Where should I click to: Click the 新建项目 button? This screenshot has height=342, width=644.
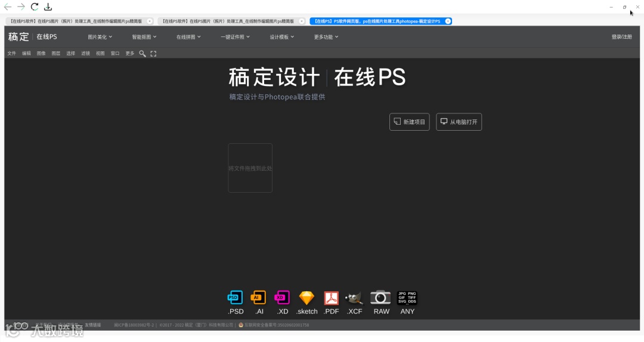[x=410, y=122]
